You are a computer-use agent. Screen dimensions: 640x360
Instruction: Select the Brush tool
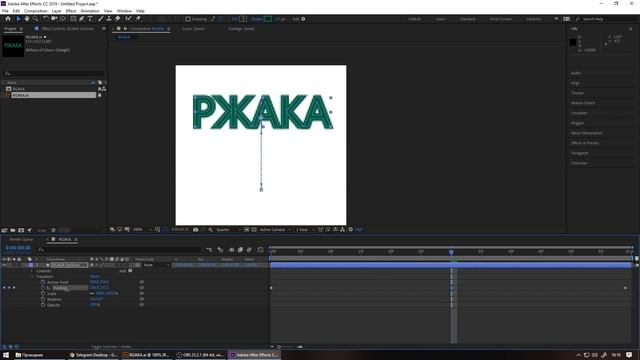pos(100,19)
